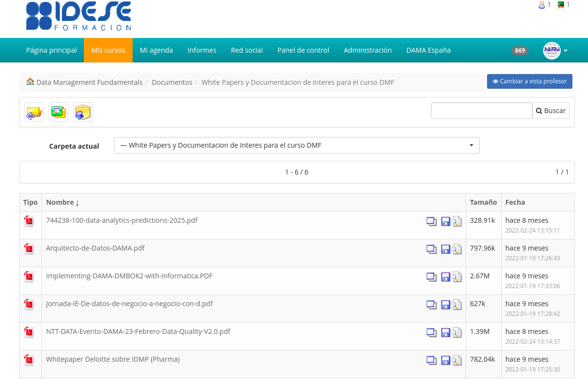Open Administración menu item

[x=368, y=50]
